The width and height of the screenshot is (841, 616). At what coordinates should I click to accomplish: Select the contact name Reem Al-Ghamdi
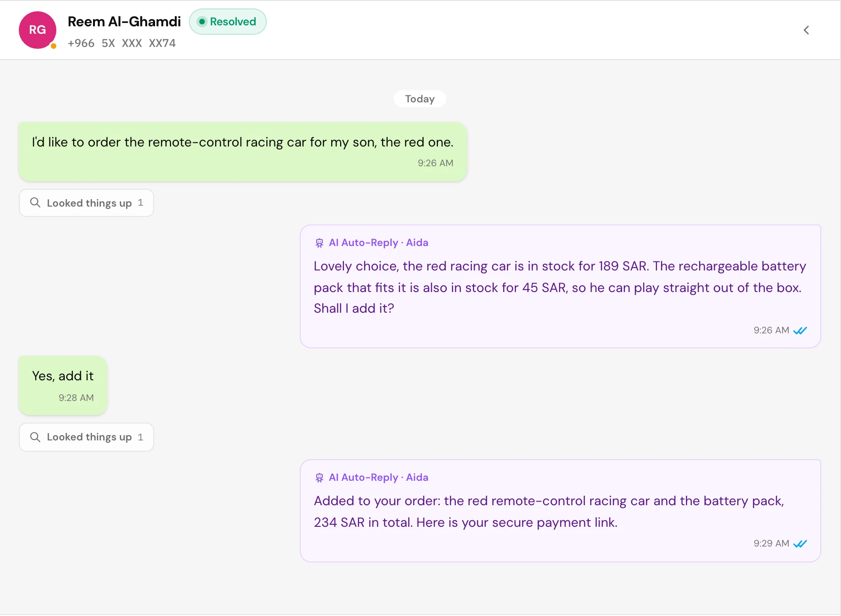pyautogui.click(x=124, y=22)
